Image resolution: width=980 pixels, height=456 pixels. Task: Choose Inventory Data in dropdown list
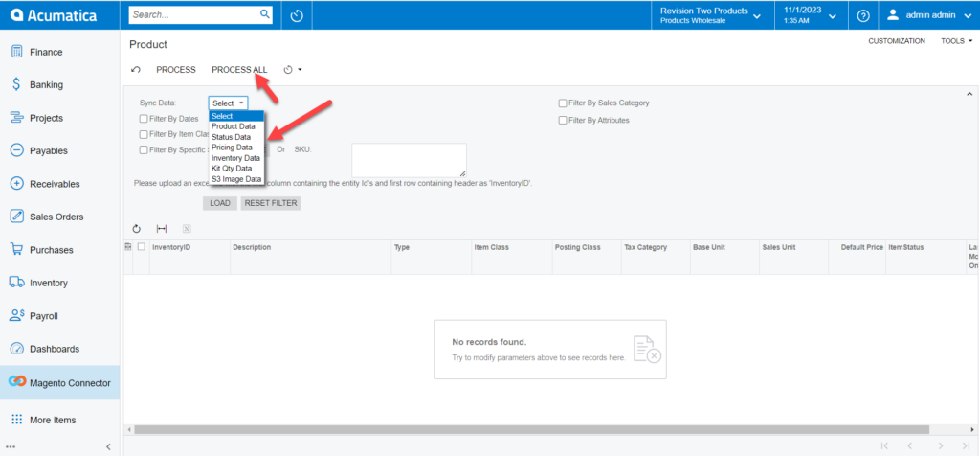point(237,158)
